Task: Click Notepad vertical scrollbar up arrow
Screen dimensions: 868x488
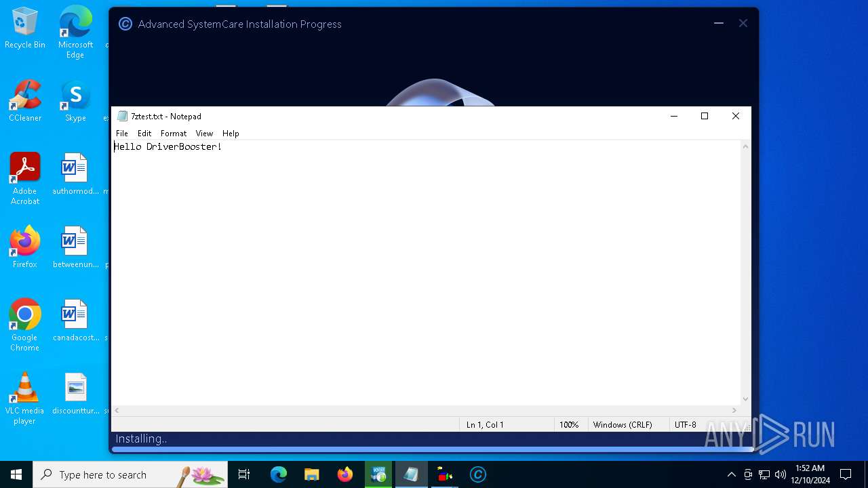Action: tap(745, 146)
